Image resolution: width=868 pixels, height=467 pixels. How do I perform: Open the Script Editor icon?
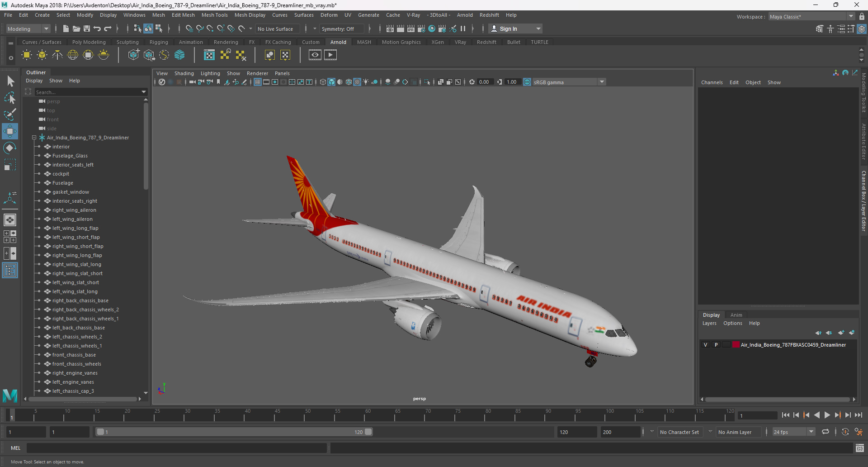pyautogui.click(x=860, y=448)
